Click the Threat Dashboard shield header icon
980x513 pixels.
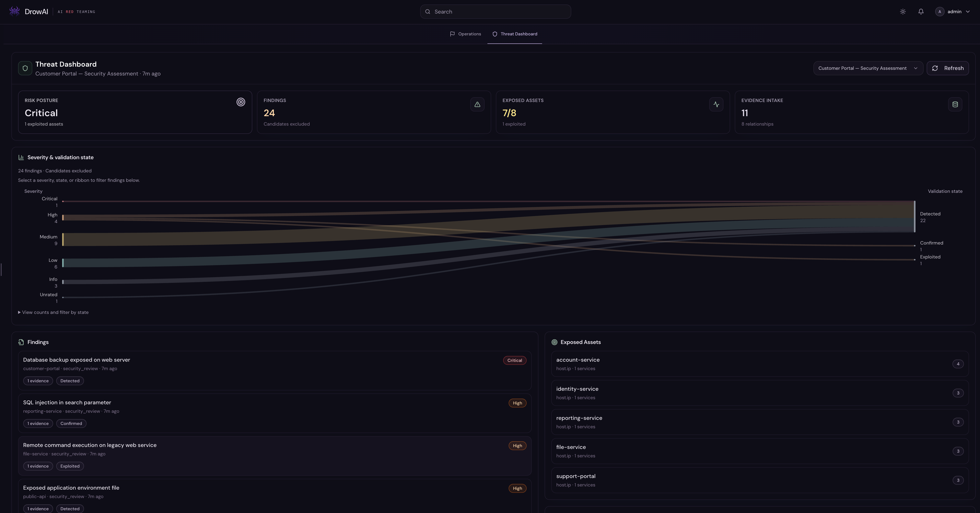[x=25, y=68]
